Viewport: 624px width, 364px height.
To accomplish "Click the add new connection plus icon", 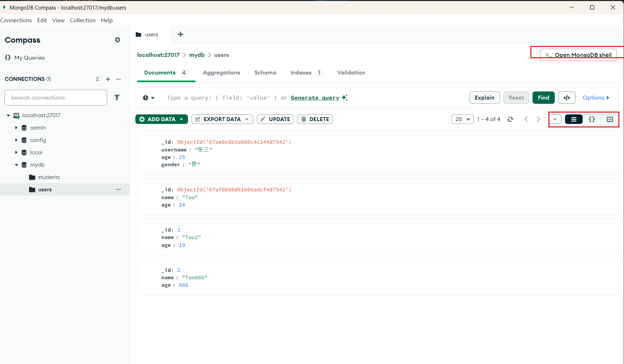I will (108, 79).
